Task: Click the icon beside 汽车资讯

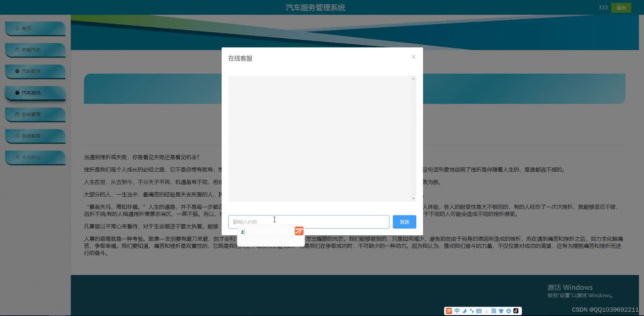Action: pyautogui.click(x=17, y=93)
